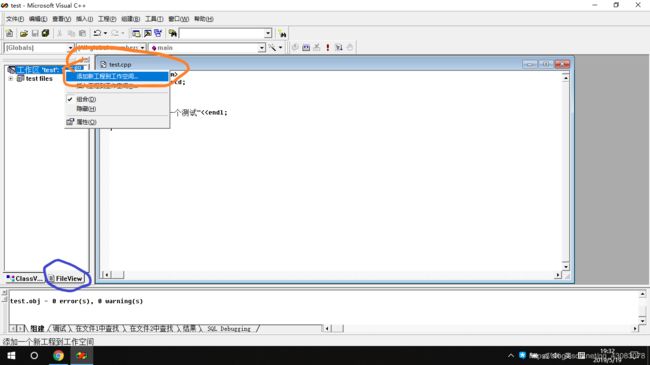Image resolution: width=650 pixels, height=365 pixels.
Task: Switch to the 在文件2中查找 output tab
Action: (x=152, y=328)
